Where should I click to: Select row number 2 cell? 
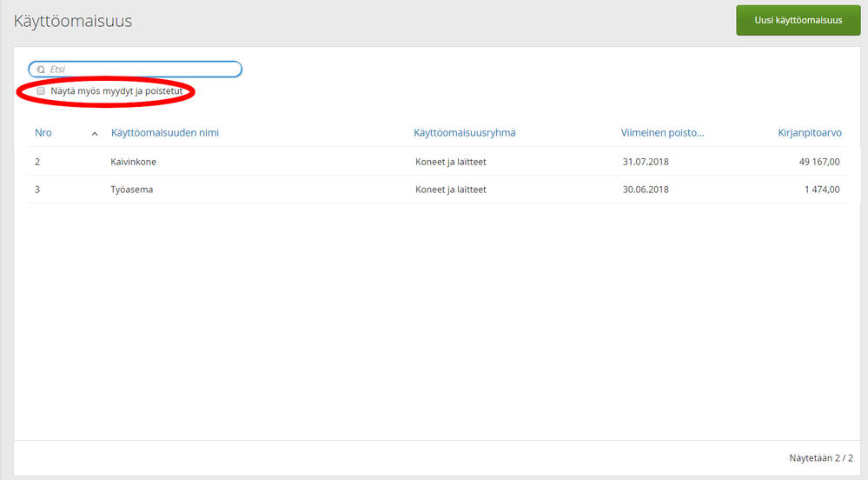(x=37, y=162)
